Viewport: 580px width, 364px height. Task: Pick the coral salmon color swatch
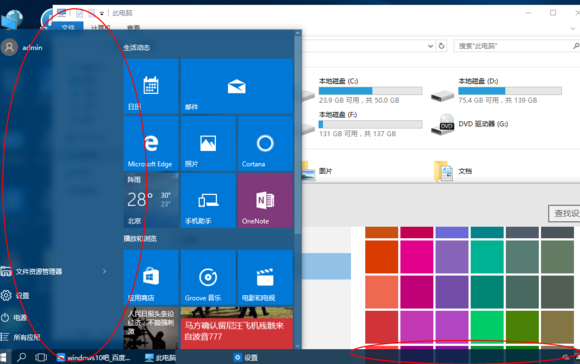click(381, 292)
